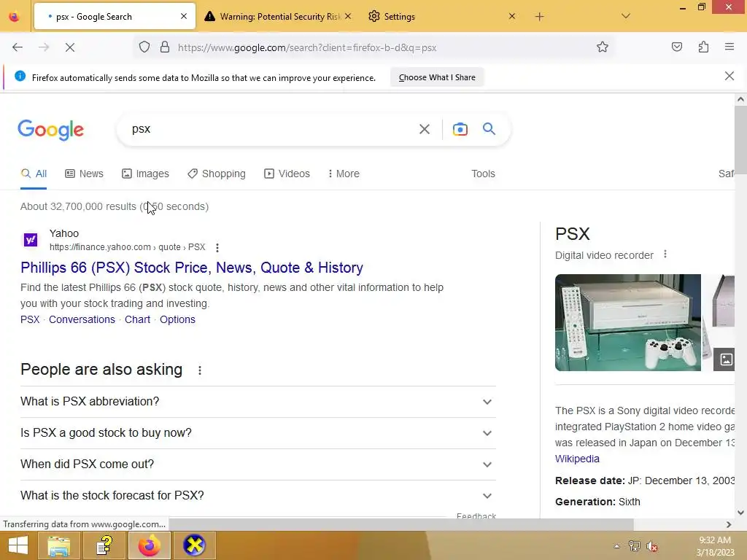Open a new tab with the plus icon
Screen dimensions: 747x560
coord(539,17)
